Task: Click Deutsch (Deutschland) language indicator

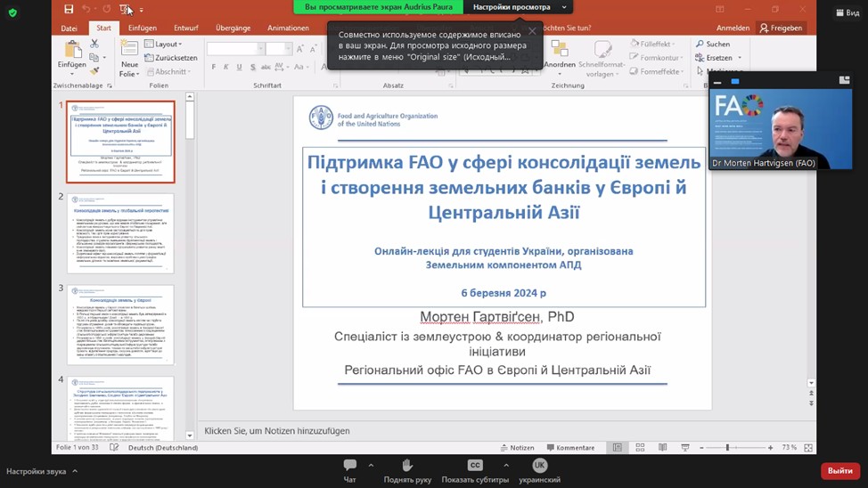Action: [163, 448]
